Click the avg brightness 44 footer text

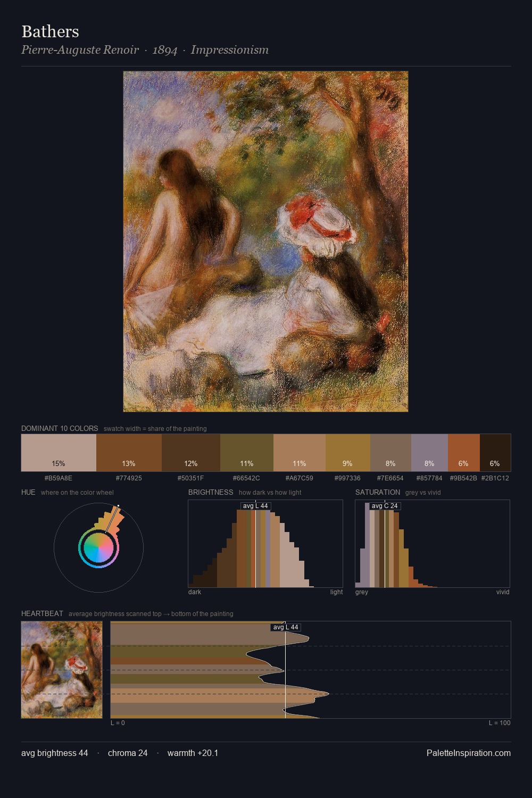(x=55, y=753)
